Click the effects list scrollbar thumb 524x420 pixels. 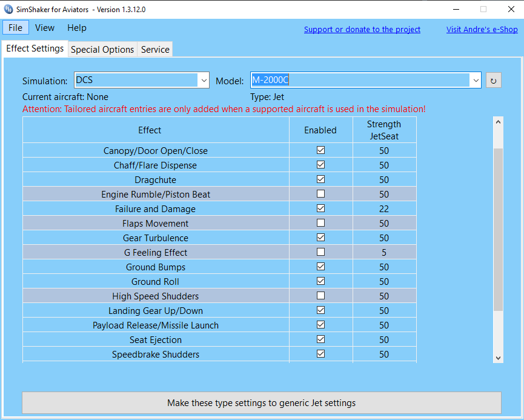click(498, 230)
